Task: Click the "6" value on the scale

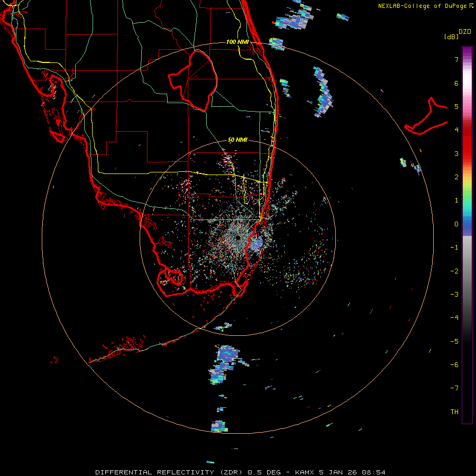Action: pos(456,83)
